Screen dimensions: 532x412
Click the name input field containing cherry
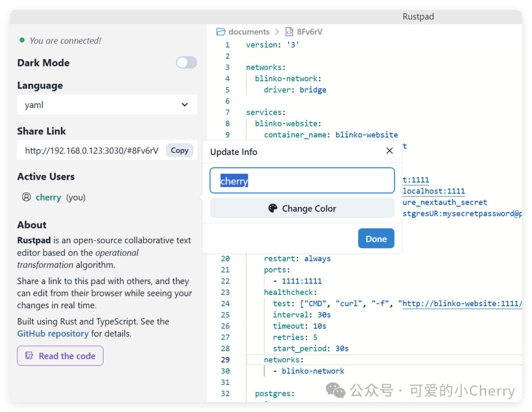[x=302, y=180]
